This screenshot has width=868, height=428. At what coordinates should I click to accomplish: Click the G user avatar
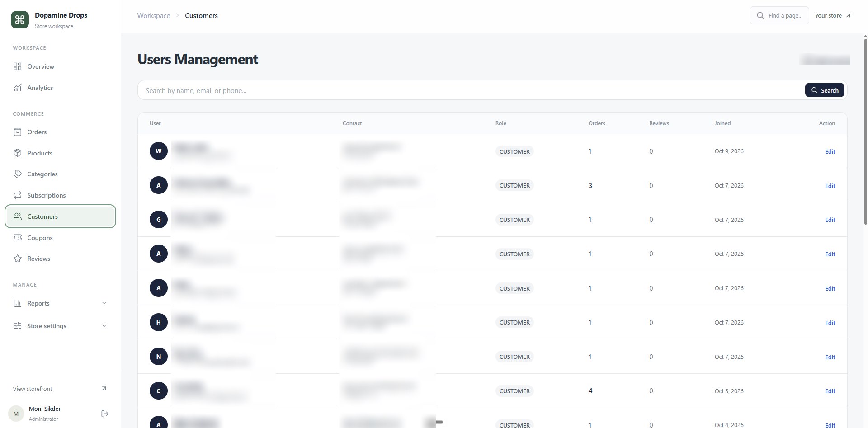pyautogui.click(x=159, y=219)
